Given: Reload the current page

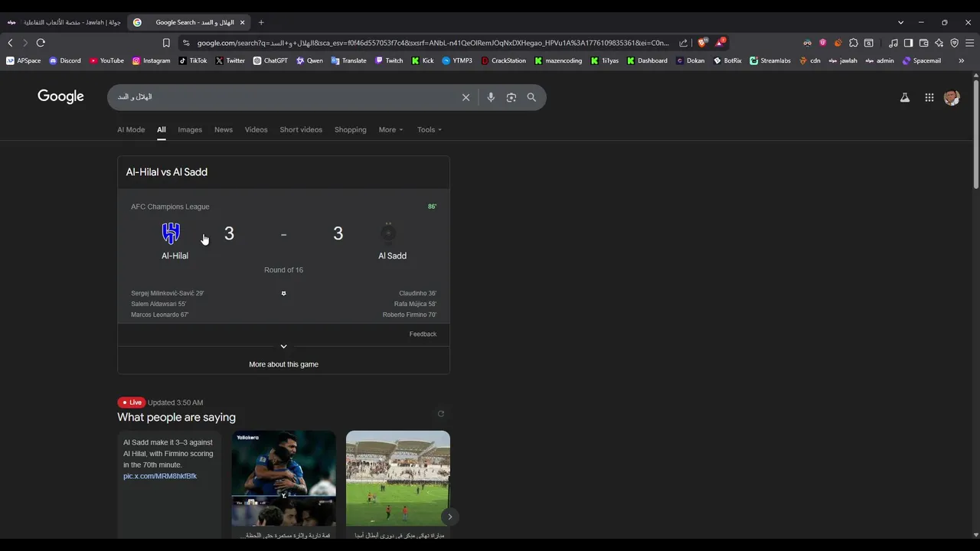Looking at the screenshot, I should pos(41,43).
